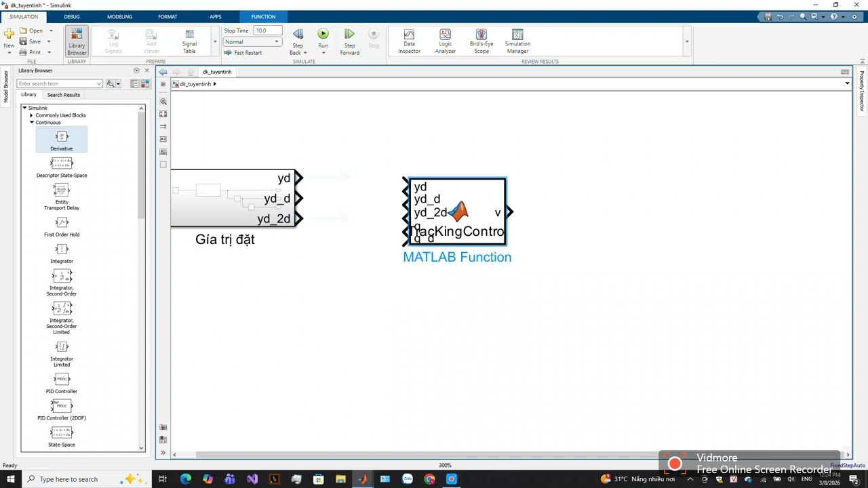This screenshot has width=868, height=488.
Task: Expand the Review Results gallery arrow
Action: [687, 42]
